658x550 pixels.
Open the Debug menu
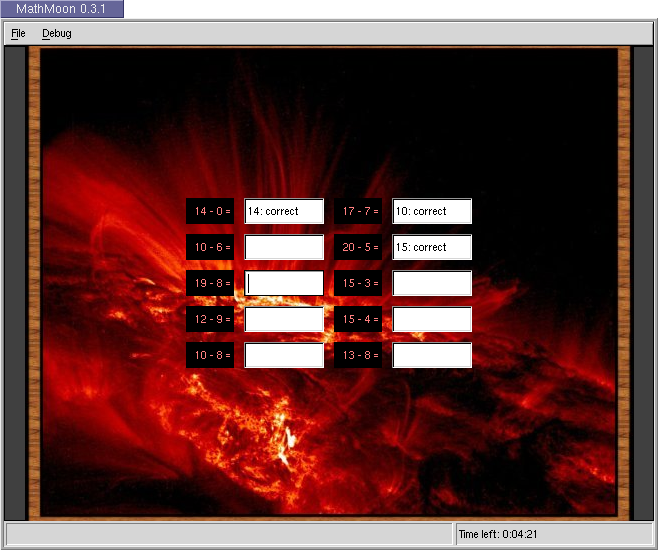pos(56,33)
